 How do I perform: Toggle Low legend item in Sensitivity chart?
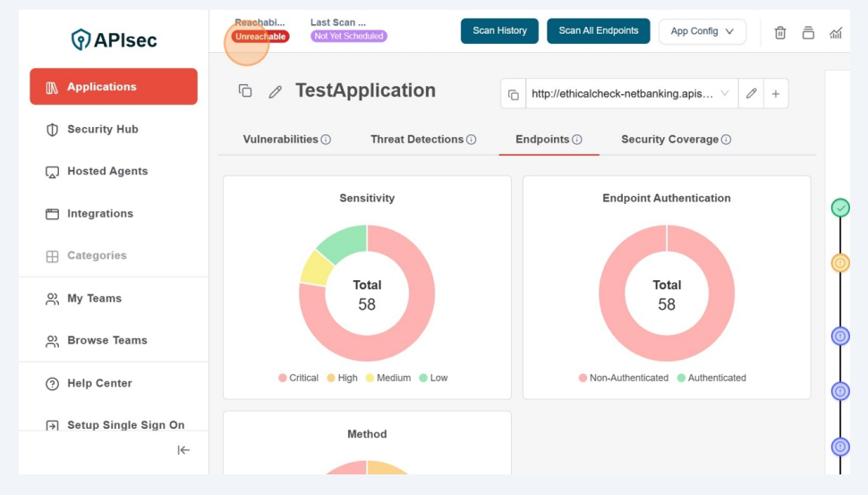433,378
